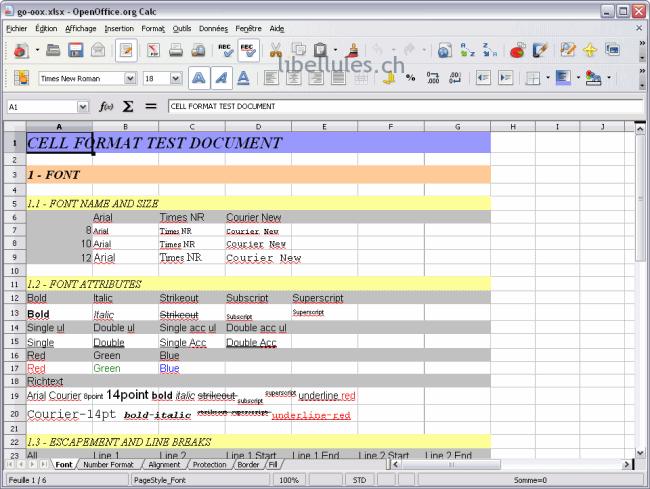The height and width of the screenshot is (489, 650).
Task: Open Background Color dropdown arrow
Action: point(578,78)
